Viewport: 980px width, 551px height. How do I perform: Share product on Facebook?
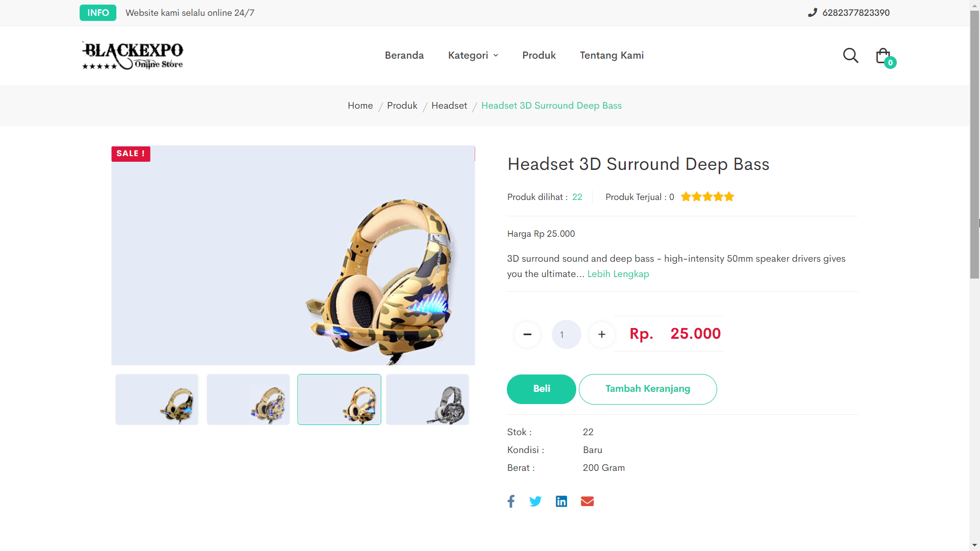click(x=511, y=501)
